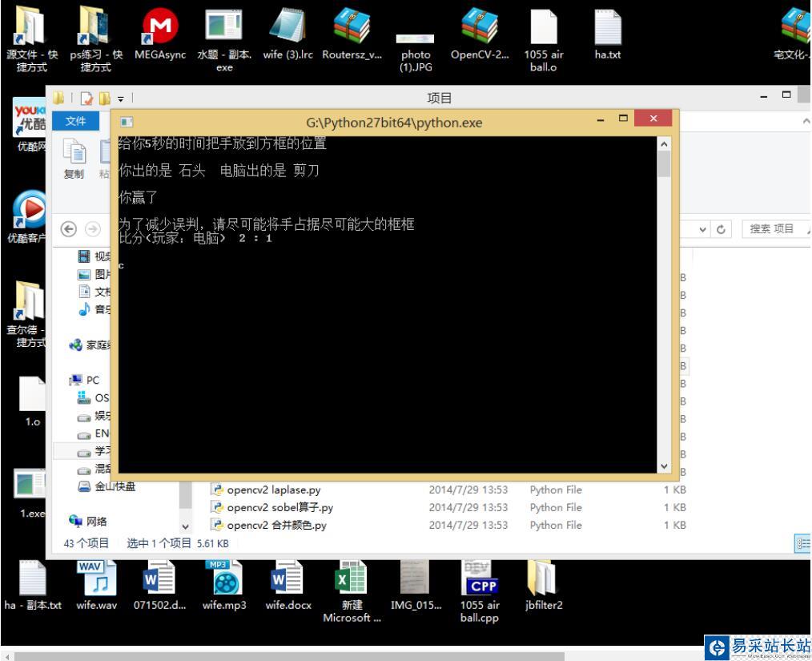
Task: Minimize the 项目 Explorer window
Action: (x=764, y=97)
